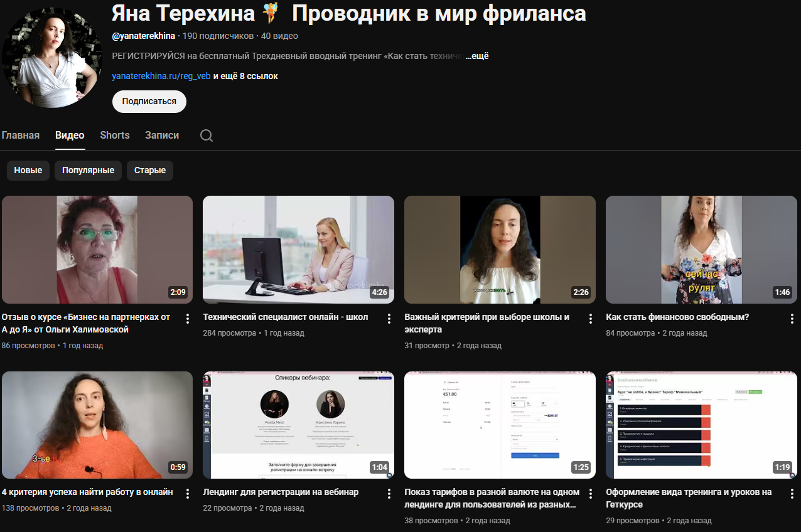Open options menu for «Отзыв о курсе» video
801x532 pixels.
[188, 319]
